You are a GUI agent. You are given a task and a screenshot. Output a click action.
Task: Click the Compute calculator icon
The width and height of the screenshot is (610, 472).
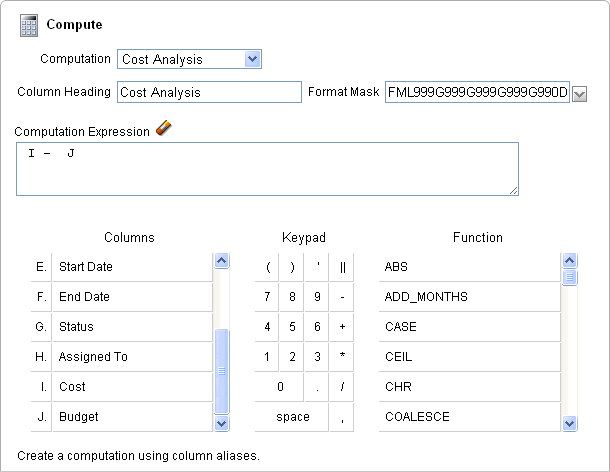(29, 24)
